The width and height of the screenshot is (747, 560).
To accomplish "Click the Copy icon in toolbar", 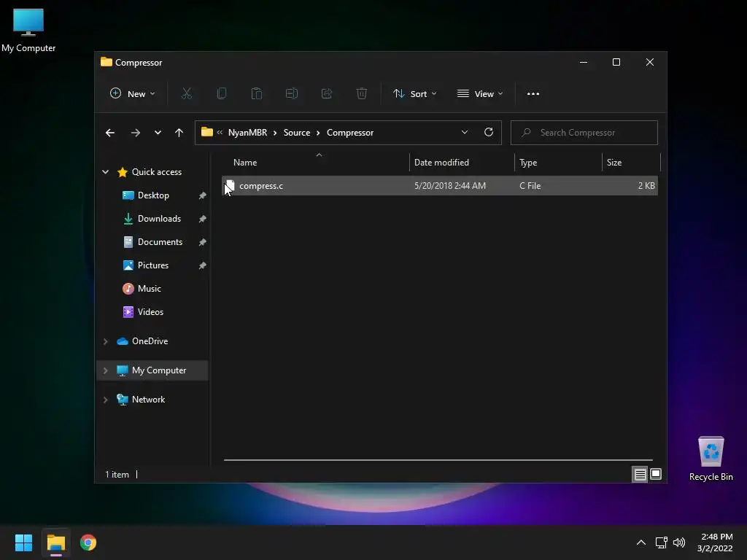I will pos(222,94).
